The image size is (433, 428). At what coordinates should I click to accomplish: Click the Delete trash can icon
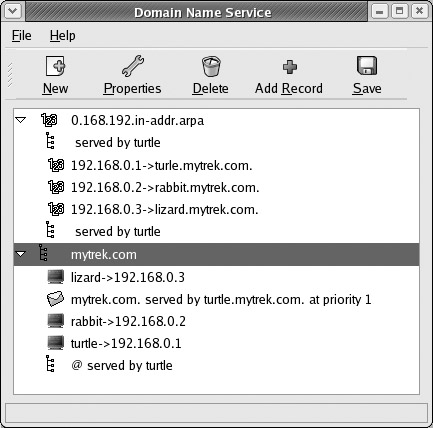pyautogui.click(x=211, y=66)
